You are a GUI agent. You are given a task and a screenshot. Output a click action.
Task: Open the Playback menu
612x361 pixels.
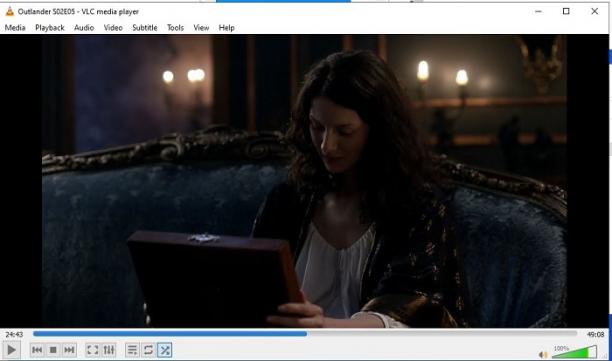pos(50,28)
